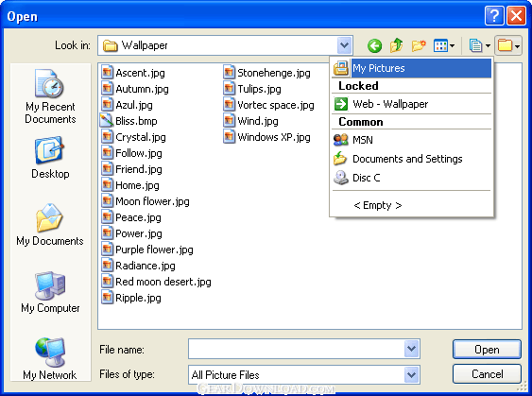
Task: Go up one folder level
Action: (396, 45)
